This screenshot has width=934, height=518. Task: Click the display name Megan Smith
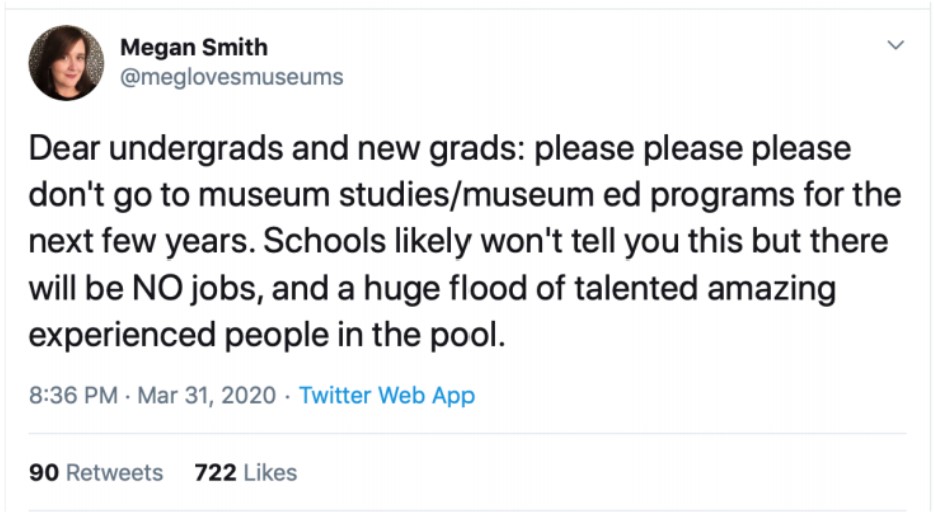coord(193,47)
